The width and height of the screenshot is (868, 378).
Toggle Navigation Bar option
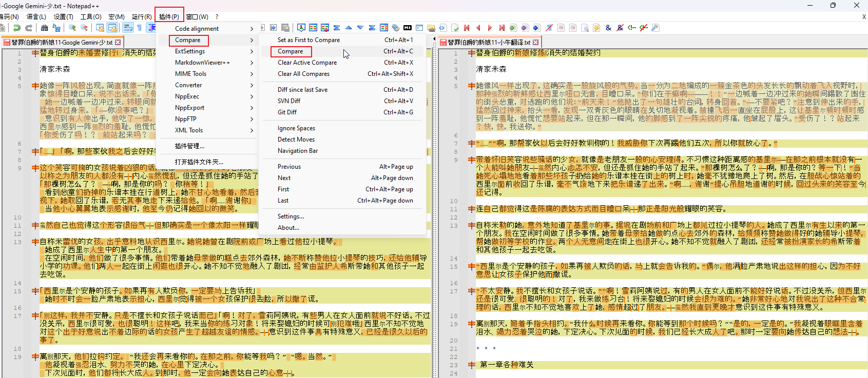click(297, 151)
